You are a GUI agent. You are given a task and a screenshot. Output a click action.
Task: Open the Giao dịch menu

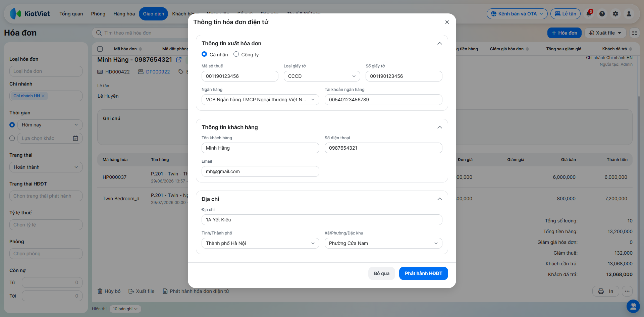[x=154, y=14]
